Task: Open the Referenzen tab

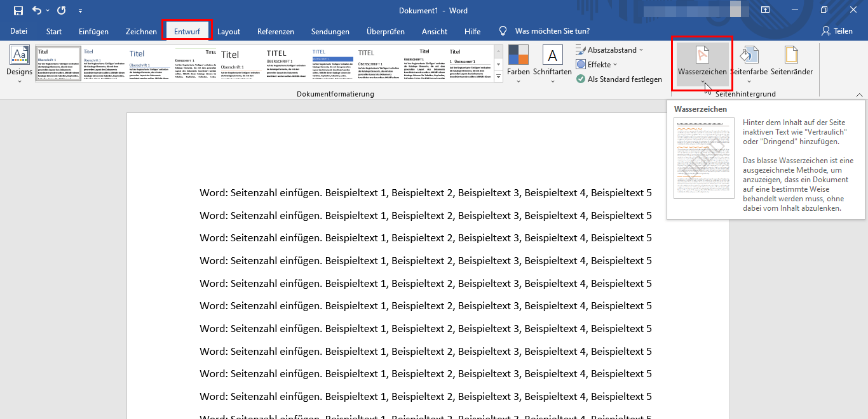Action: pyautogui.click(x=276, y=31)
